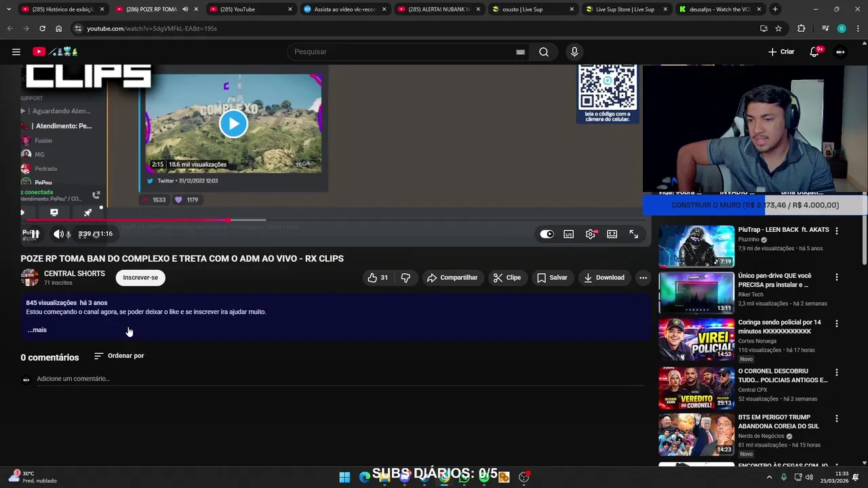Toggle autoplay switch in player
Image resolution: width=868 pixels, height=488 pixels.
click(x=547, y=234)
